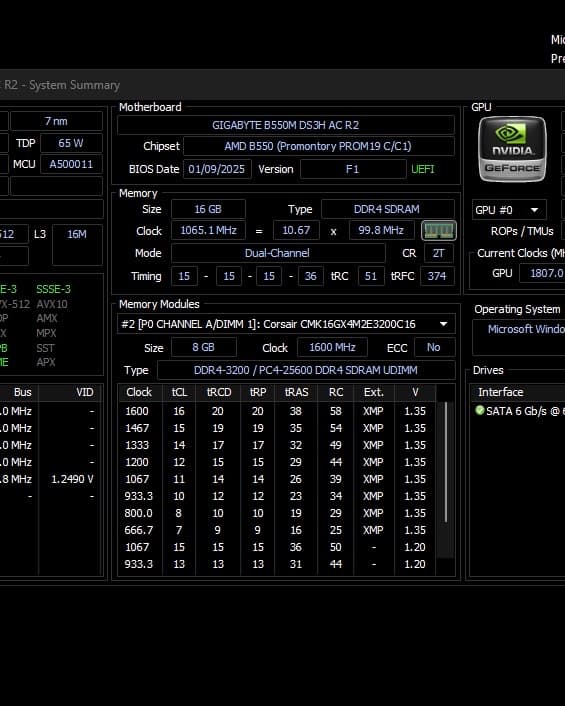Expand the Corsair CMK16GX4M2E3200C16 memory module dropdown
The width and height of the screenshot is (565, 706).
point(286,324)
